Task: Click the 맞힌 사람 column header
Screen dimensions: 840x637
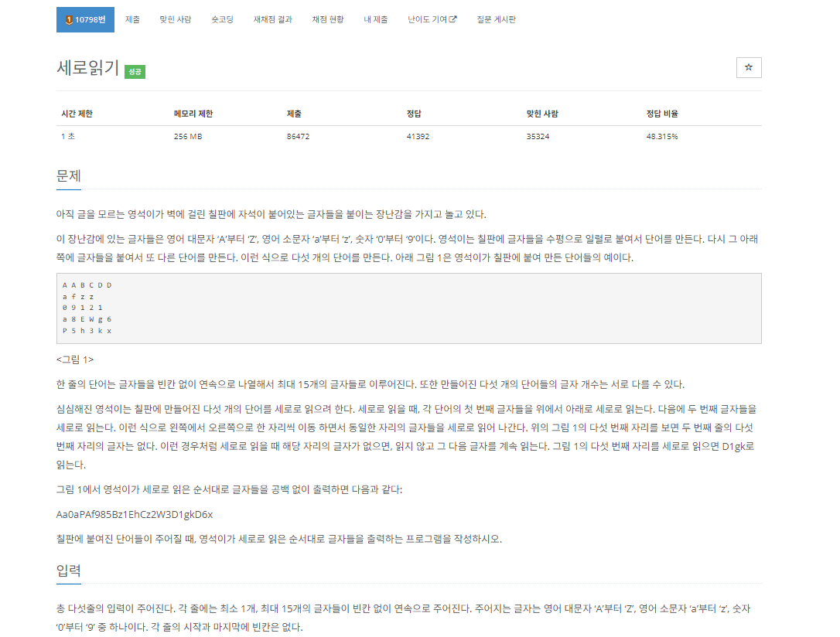Action: (x=542, y=114)
